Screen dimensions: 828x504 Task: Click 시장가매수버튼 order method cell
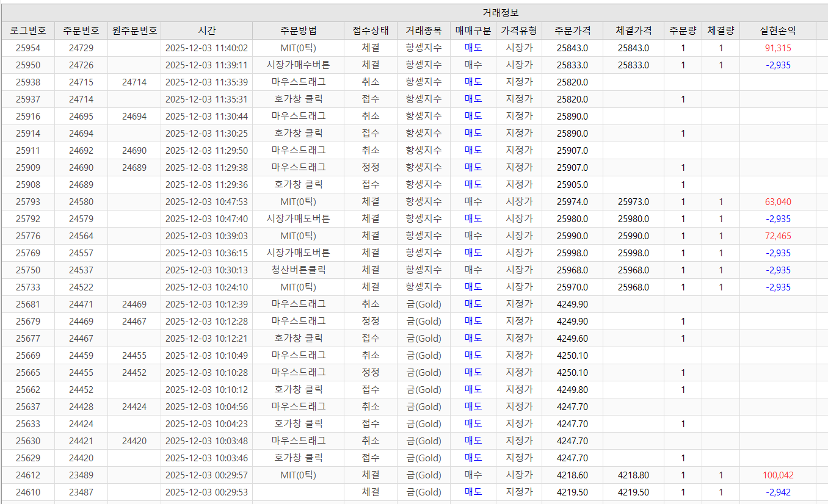298,65
